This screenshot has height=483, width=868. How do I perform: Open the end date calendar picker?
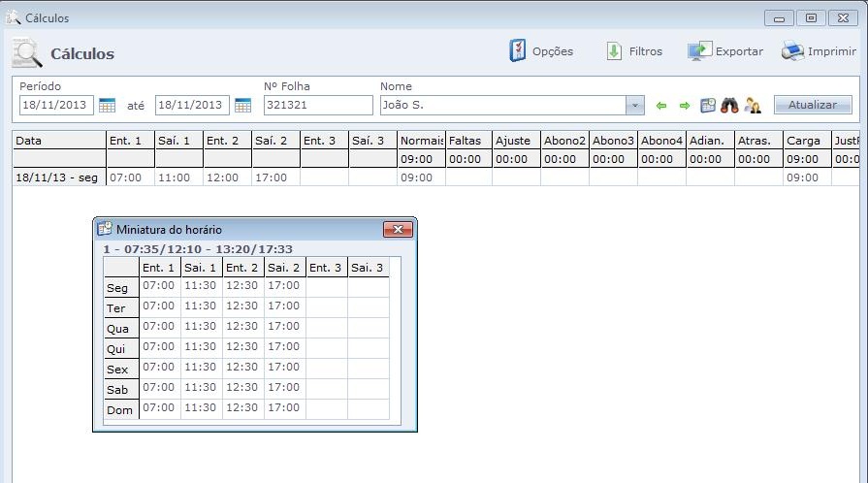point(242,105)
